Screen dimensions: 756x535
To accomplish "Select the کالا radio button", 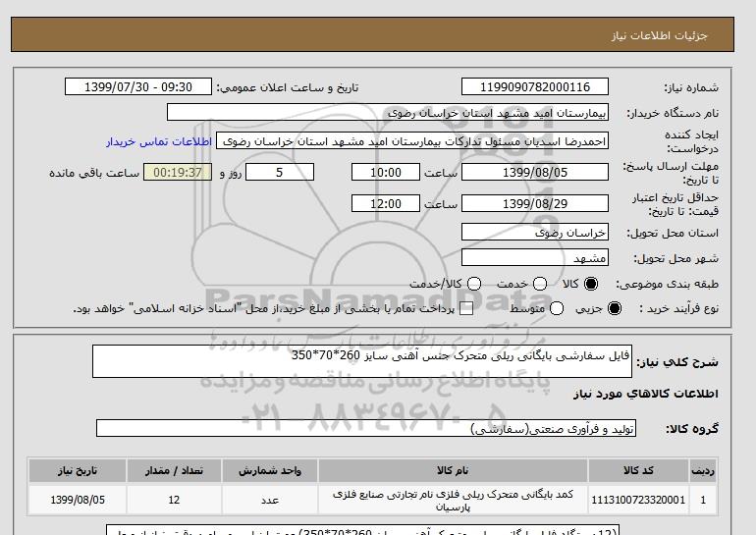I will [591, 284].
